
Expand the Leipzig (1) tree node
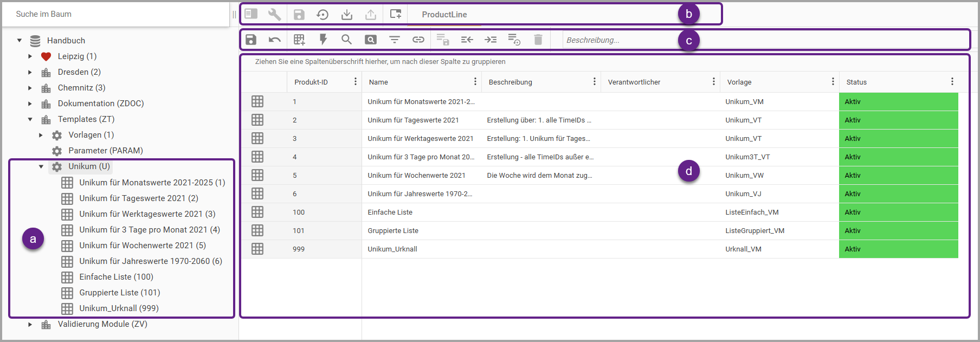(x=30, y=56)
